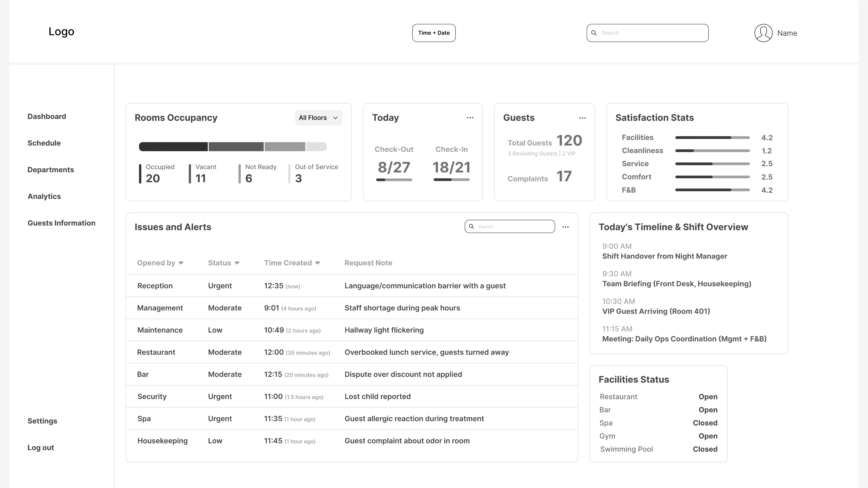This screenshot has height=488, width=868.
Task: Open the Guests Information sidebar item
Action: tap(61, 223)
